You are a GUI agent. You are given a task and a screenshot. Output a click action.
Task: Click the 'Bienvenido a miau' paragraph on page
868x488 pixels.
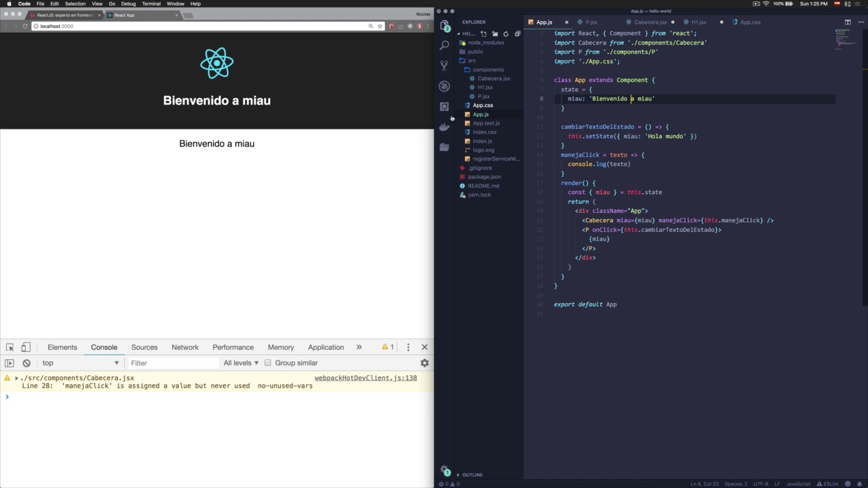[x=217, y=144]
